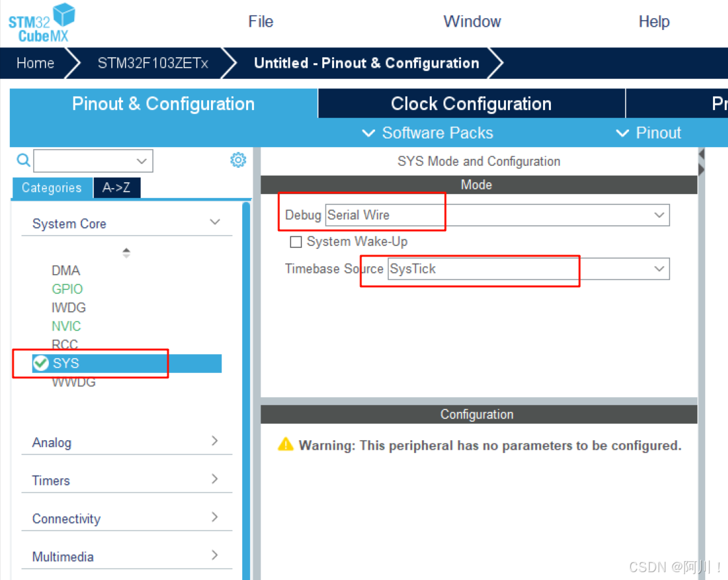Click the STM32F103ZETx breadcrumb
728x580 pixels.
click(153, 63)
